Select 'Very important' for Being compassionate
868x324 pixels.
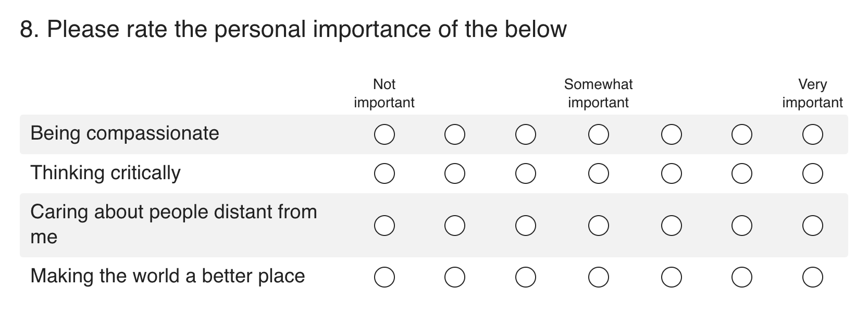[813, 134]
